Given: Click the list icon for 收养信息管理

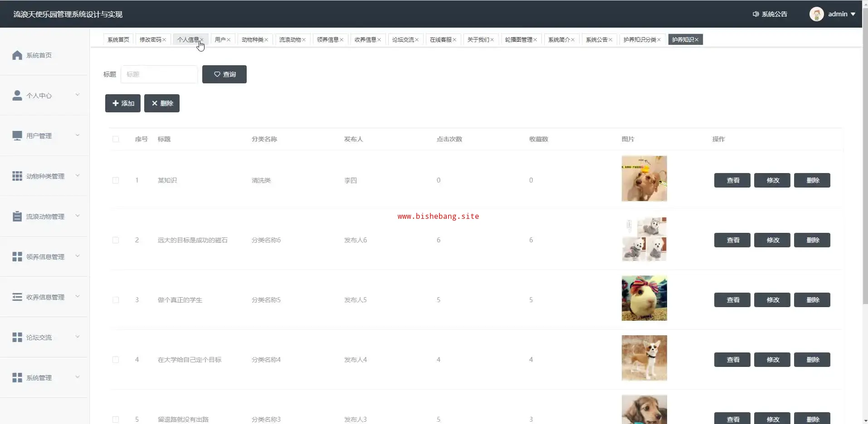Looking at the screenshot, I should point(17,297).
